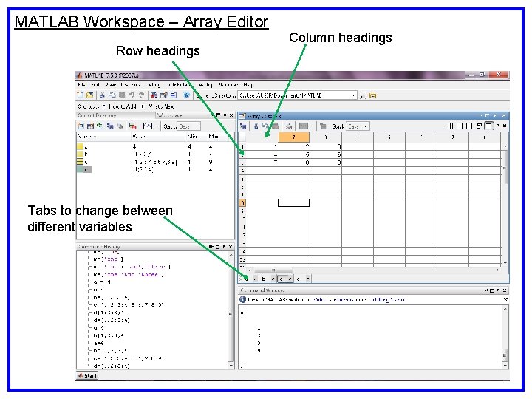Click the New M-file icon in main toolbar
This screenshot has height=399, width=532.
(81, 95)
